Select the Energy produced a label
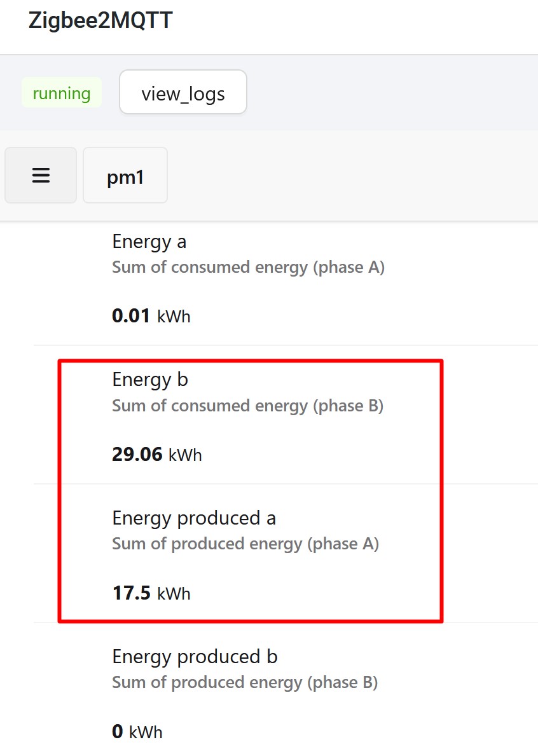The image size is (538, 756). point(194,518)
